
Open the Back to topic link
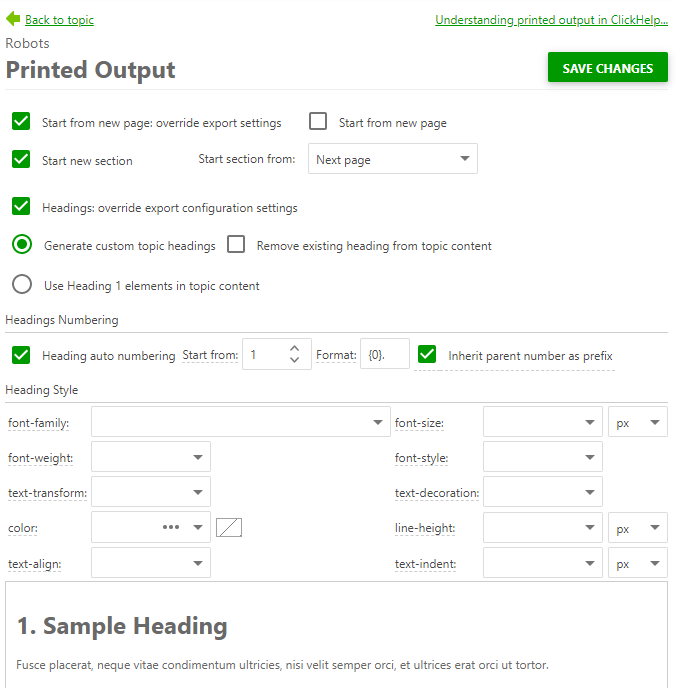coord(59,20)
